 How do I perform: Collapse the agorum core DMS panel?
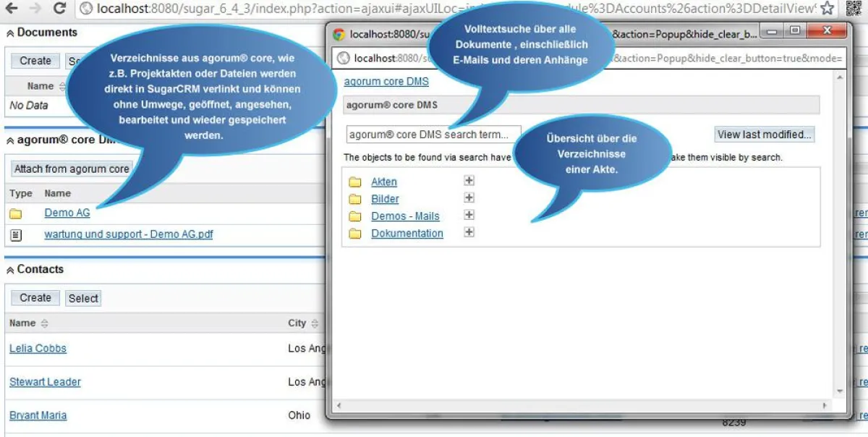click(x=10, y=140)
